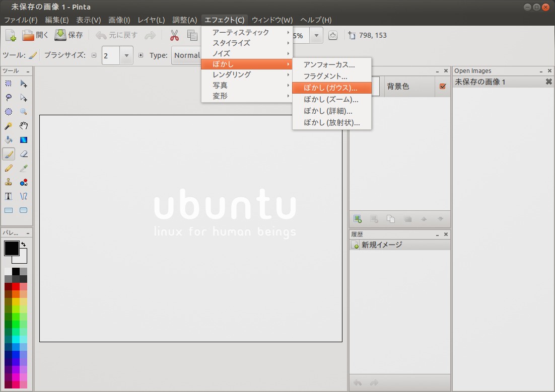Click the zoom in plus icon
This screenshot has width=555, height=392.
[333, 35]
